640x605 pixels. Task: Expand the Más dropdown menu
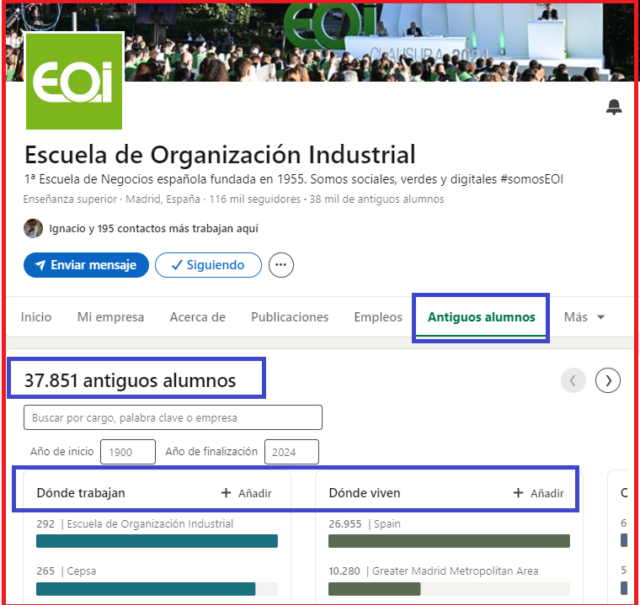tap(584, 317)
